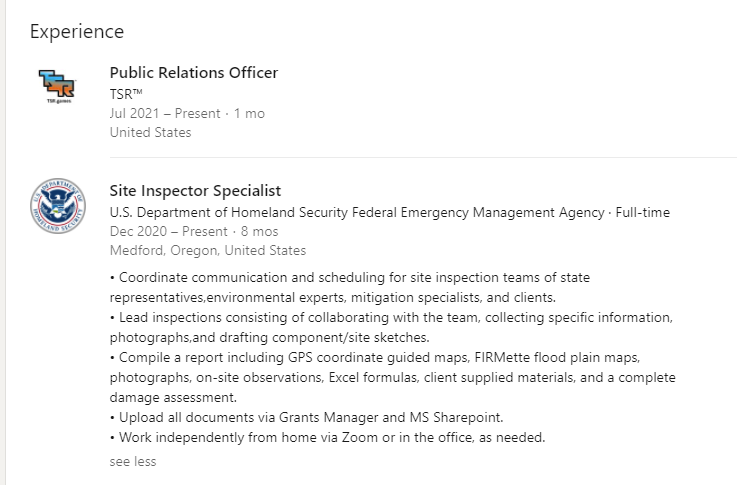The width and height of the screenshot is (737, 485).
Task: Select the Upload all documents bullet point
Action: click(x=306, y=417)
